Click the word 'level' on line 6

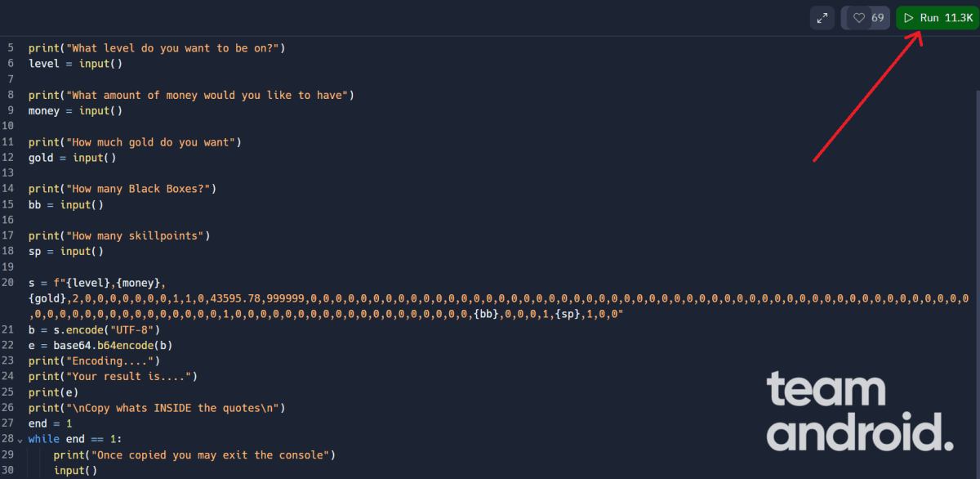(x=43, y=63)
